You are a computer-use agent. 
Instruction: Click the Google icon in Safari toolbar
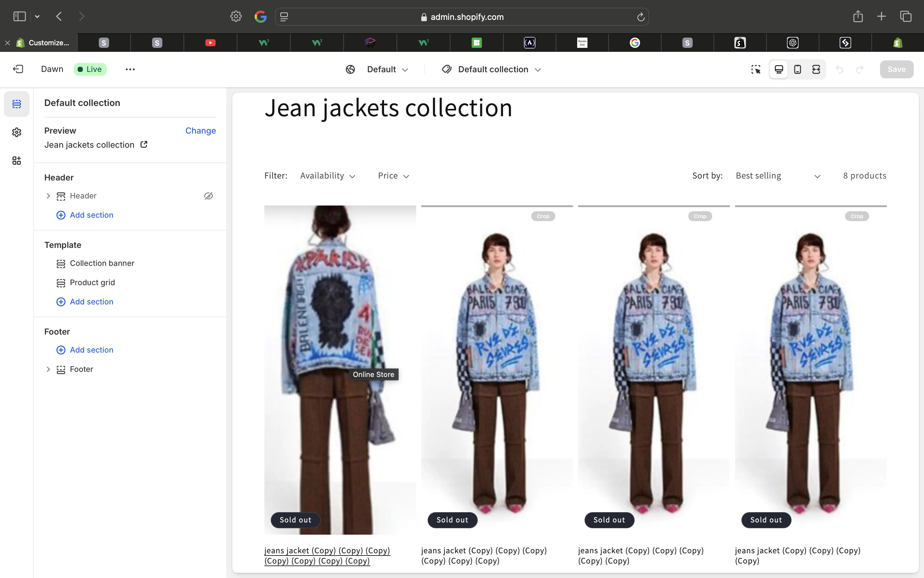click(x=261, y=16)
